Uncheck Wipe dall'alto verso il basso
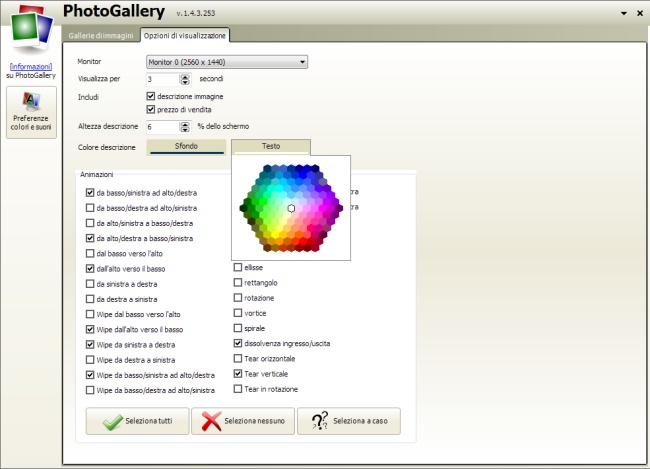Image resolution: width=650 pixels, height=469 pixels. (90, 329)
